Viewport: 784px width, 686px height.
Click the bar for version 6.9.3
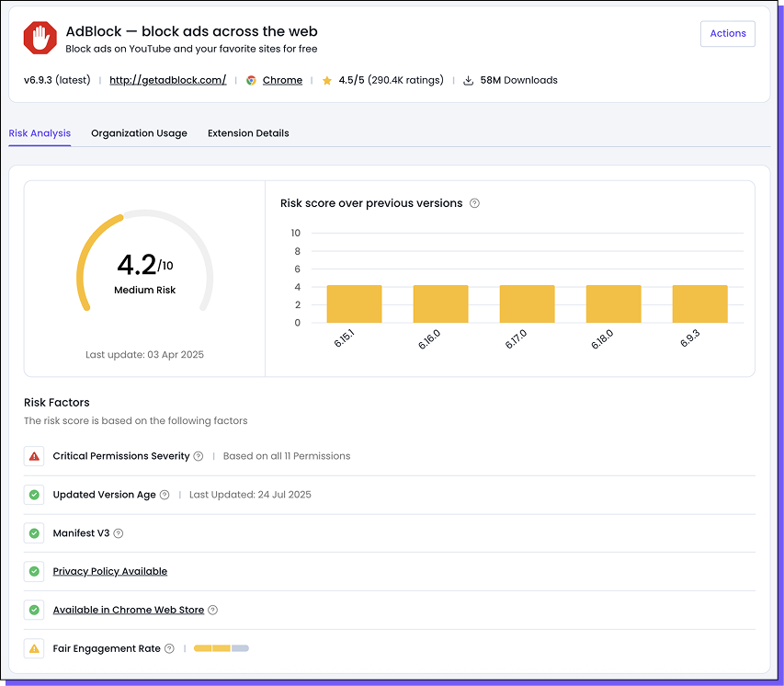pos(700,303)
